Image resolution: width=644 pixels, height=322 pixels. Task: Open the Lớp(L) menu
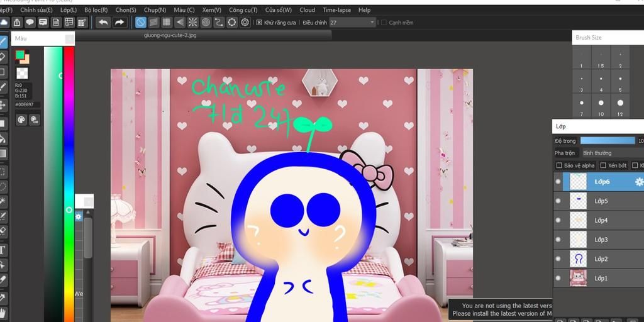point(69,10)
